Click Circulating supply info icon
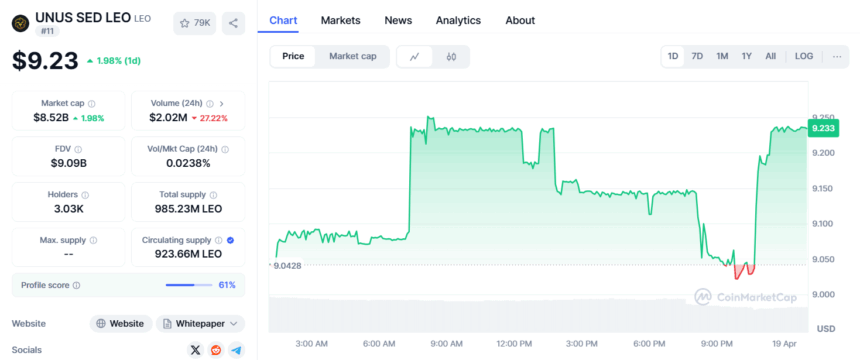Viewport: 860px width, 360px height. coord(219,240)
